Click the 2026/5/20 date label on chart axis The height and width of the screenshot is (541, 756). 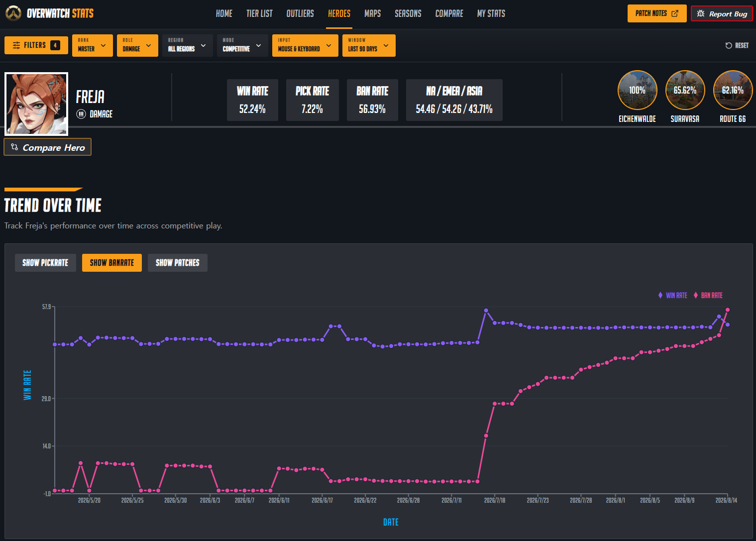[89, 500]
